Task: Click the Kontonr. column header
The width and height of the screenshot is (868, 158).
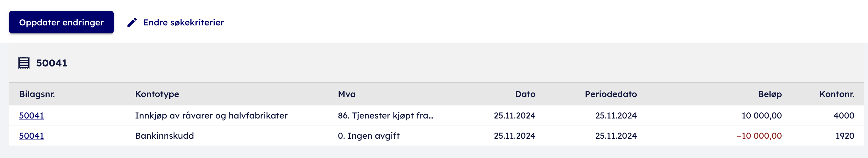Action: [x=836, y=94]
